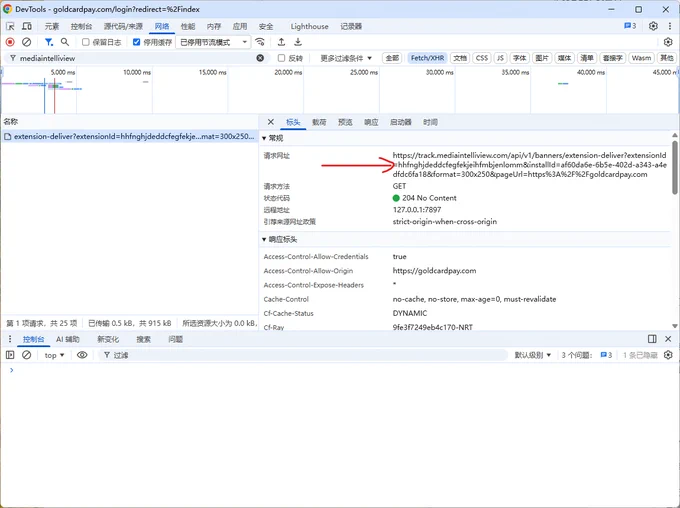The image size is (680, 508).
Task: Toggle 图片 image type filter
Action: [x=542, y=58]
